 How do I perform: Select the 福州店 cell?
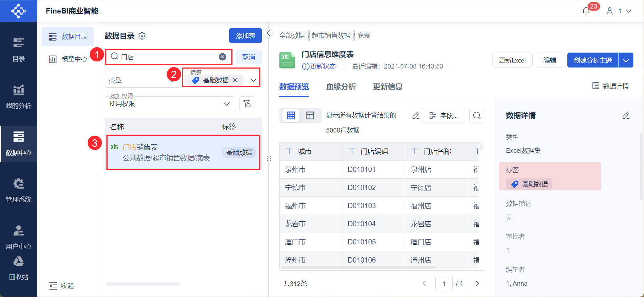436,206
